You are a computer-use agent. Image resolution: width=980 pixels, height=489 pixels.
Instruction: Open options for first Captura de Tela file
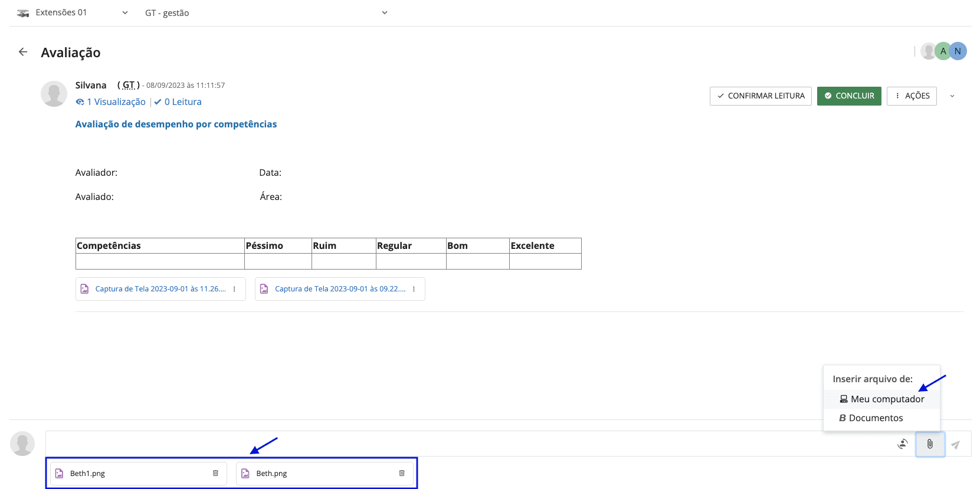[234, 289]
